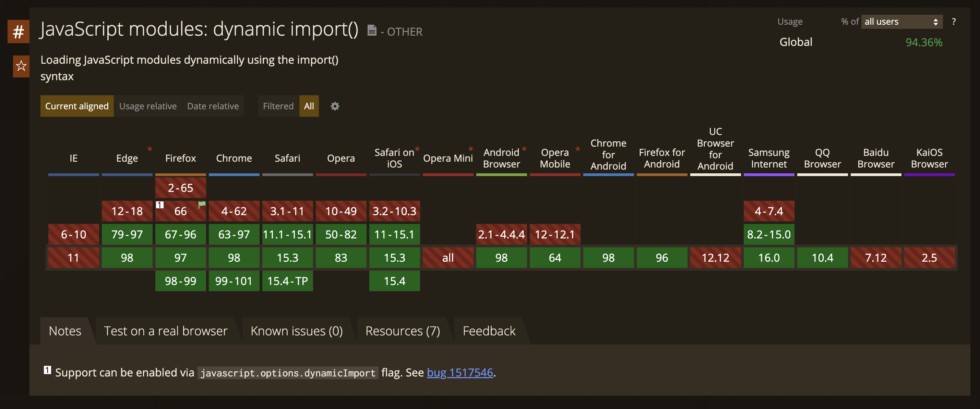Click the hash permalink icon

[x=18, y=32]
